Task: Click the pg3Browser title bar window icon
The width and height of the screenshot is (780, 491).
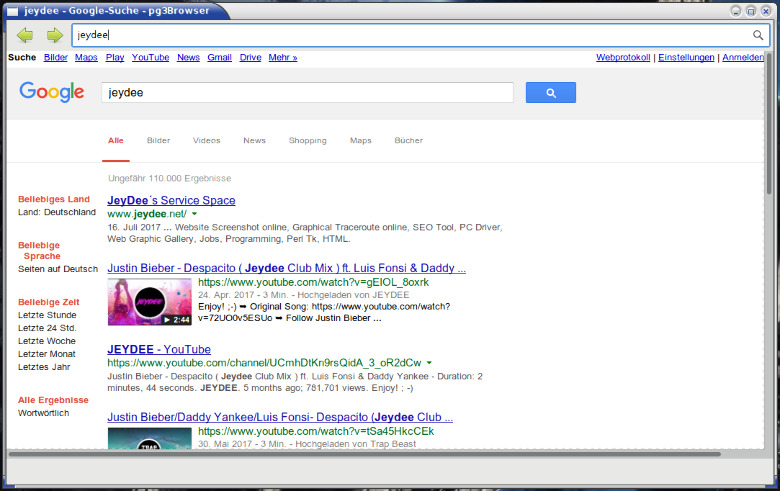Action: pyautogui.click(x=12, y=11)
